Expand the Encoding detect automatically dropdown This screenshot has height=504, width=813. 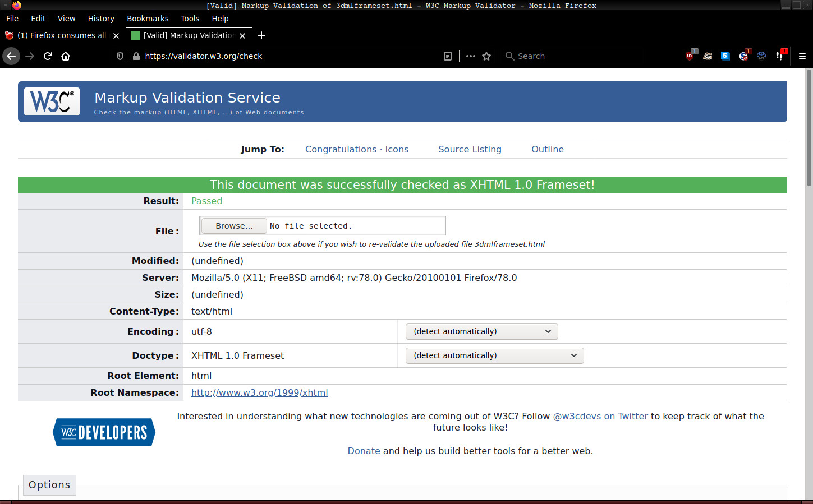[x=481, y=331]
